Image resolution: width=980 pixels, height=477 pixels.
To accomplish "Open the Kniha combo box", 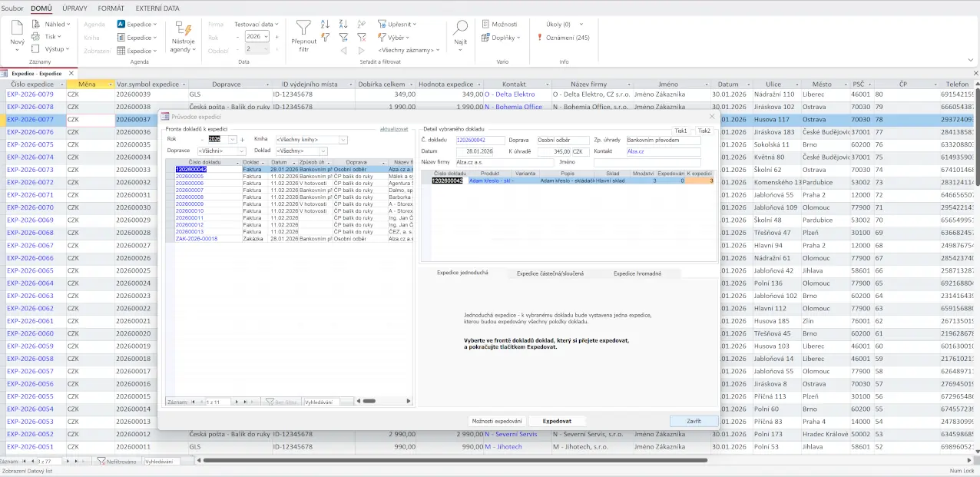I will tap(343, 140).
